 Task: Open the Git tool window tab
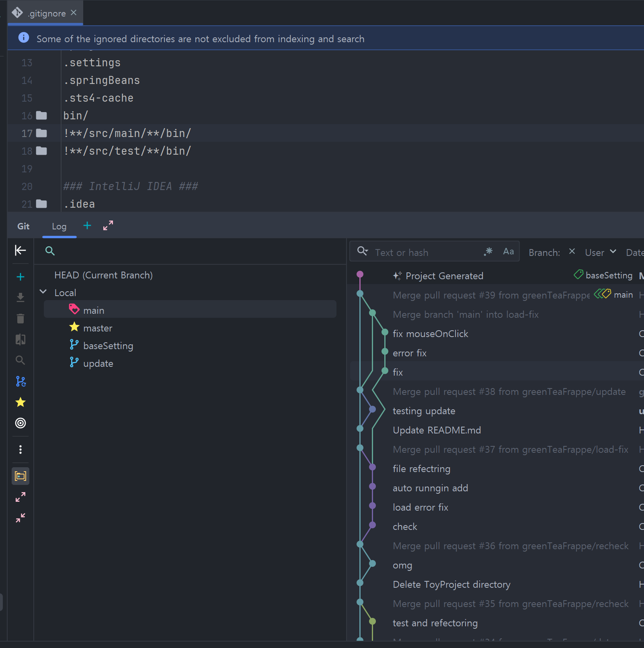[23, 226]
